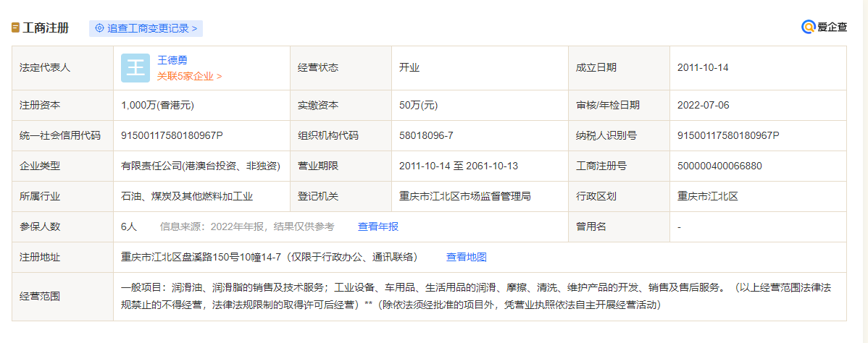
Task: Select industry 石油、煤炭及其他燃料加工业
Action: [187, 196]
